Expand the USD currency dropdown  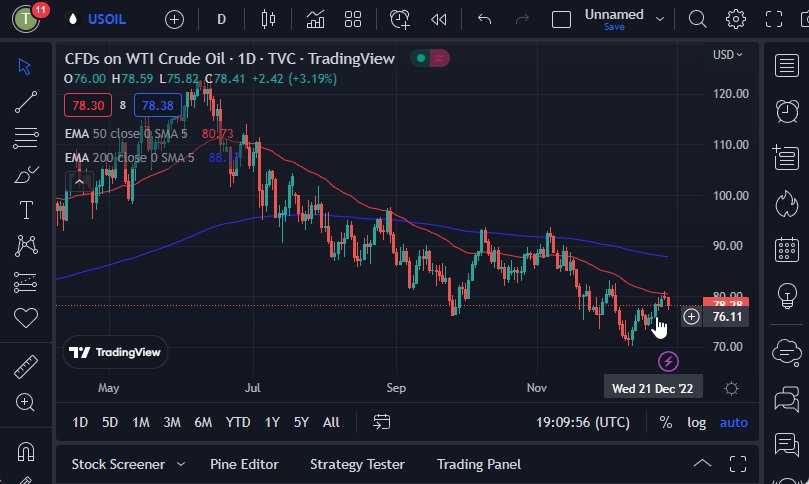click(x=727, y=55)
